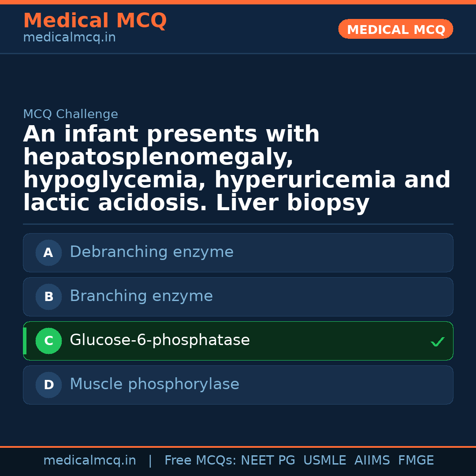Open the medicalmcq.in link in the footer
Screen dimensions: 476x476
[89, 461]
